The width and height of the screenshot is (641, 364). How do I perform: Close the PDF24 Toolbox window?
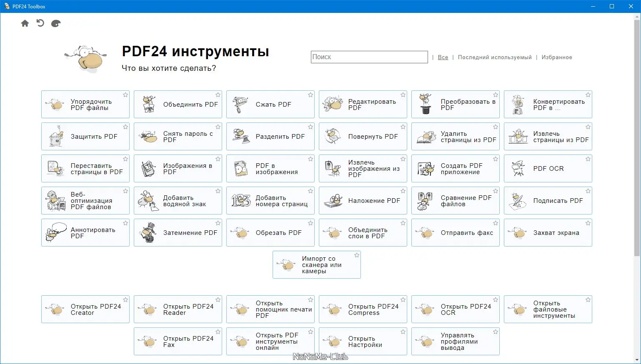[x=631, y=6]
